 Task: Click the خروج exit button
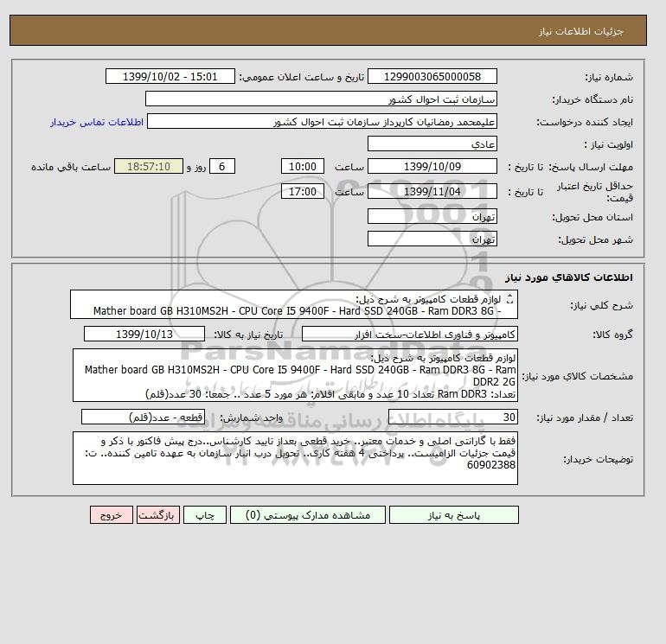[x=112, y=515]
